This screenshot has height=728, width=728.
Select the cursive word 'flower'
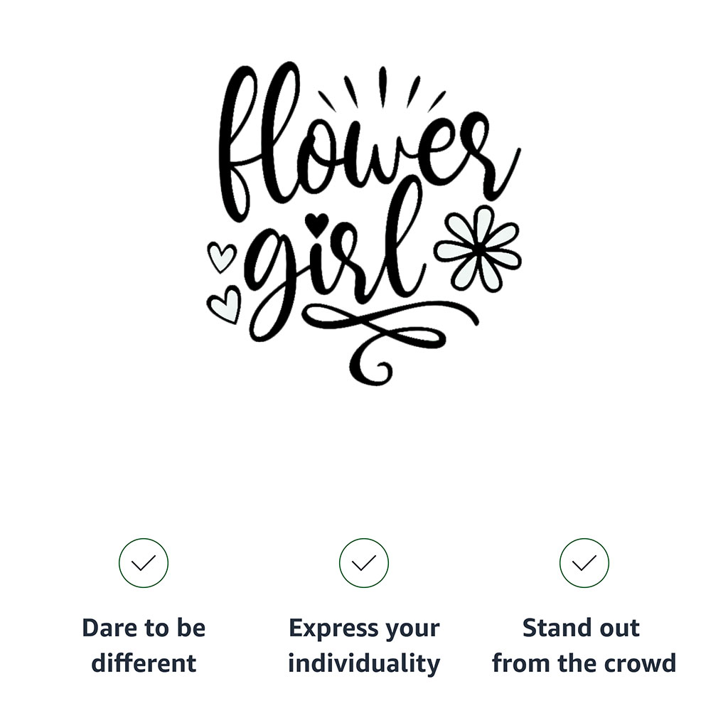coord(369,144)
